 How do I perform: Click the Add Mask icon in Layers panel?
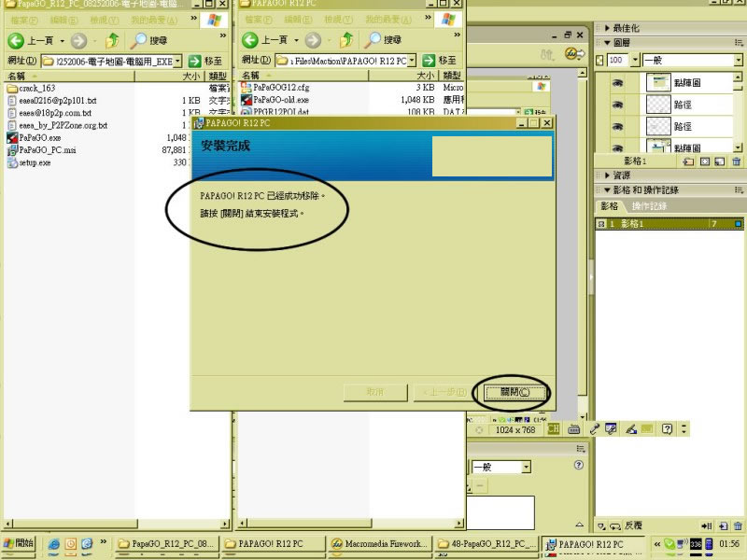click(705, 161)
